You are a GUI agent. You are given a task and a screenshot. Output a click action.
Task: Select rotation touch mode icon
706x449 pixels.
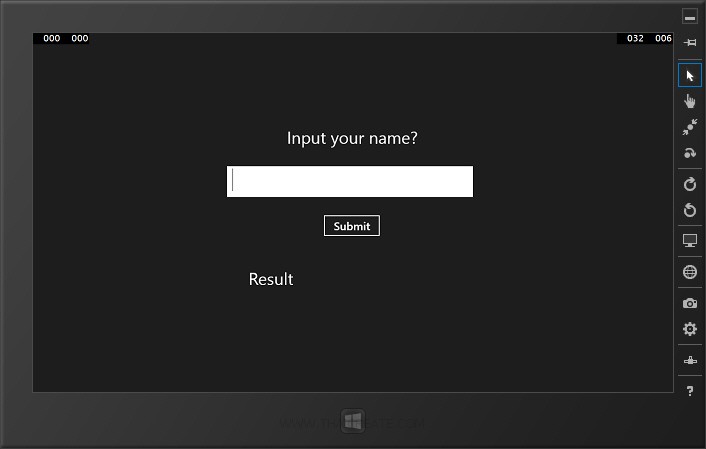click(x=689, y=153)
